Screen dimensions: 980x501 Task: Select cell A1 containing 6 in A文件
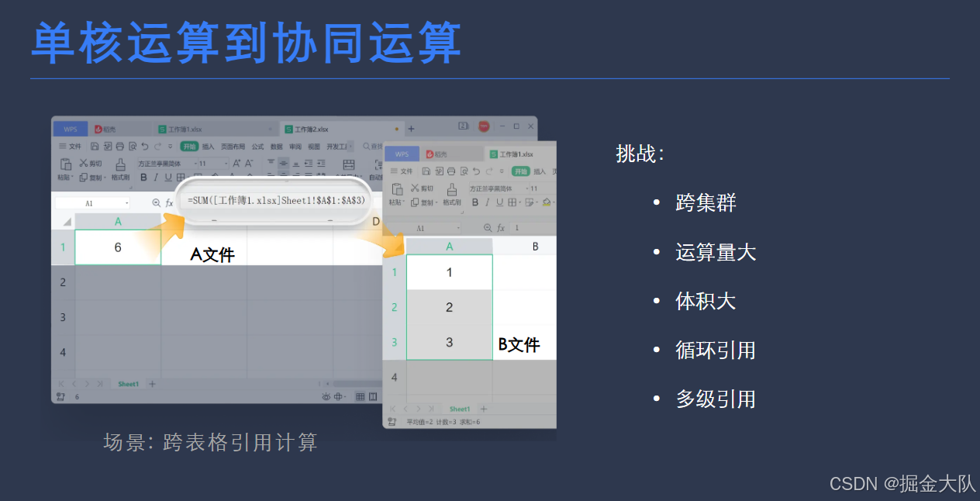pyautogui.click(x=118, y=247)
